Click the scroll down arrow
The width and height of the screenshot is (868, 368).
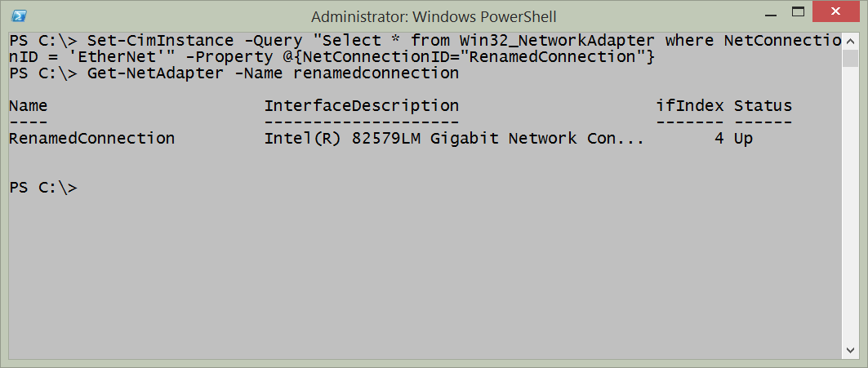[850, 350]
